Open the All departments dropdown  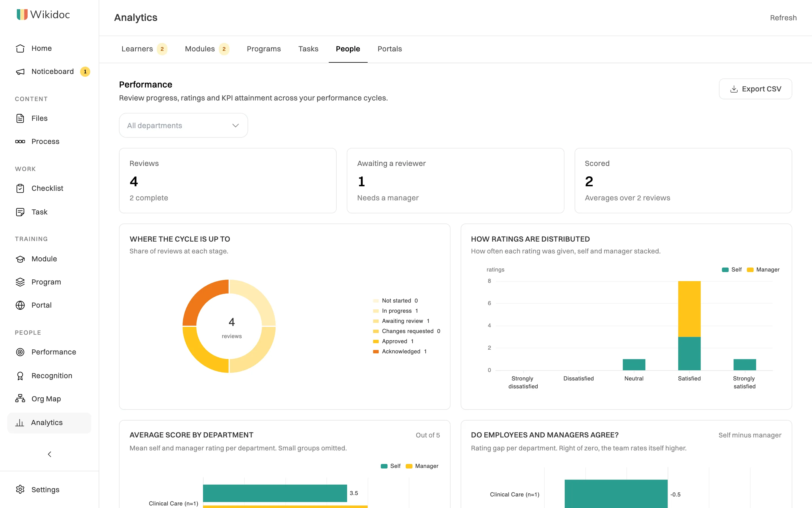[184, 125]
